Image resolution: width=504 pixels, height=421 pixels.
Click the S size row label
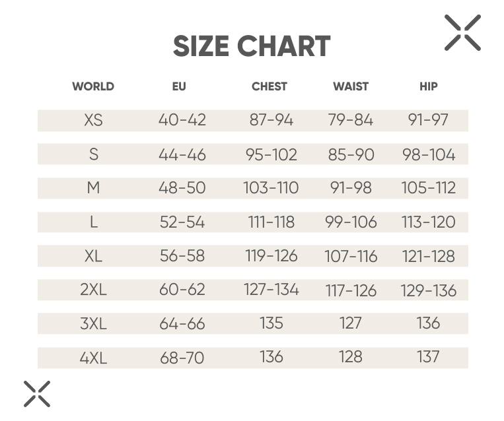click(x=94, y=154)
